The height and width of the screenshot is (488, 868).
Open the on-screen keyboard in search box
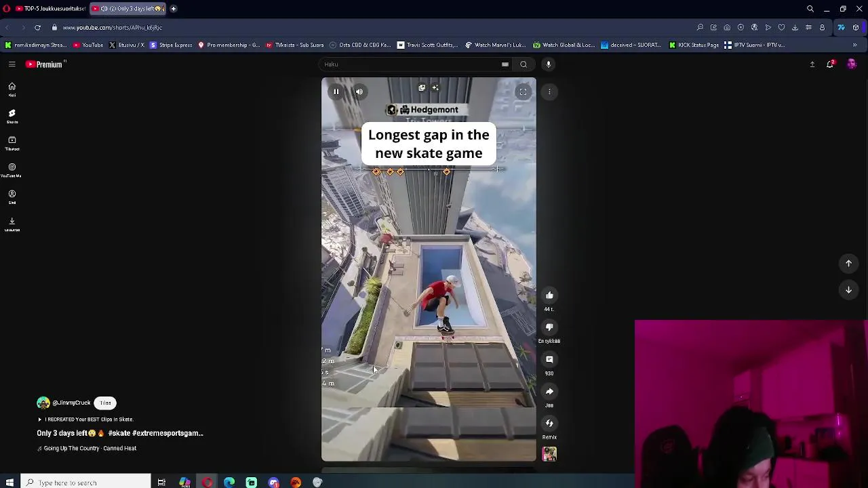505,64
